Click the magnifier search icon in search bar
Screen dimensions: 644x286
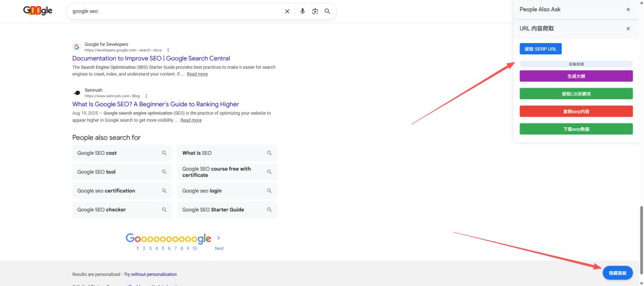[327, 11]
